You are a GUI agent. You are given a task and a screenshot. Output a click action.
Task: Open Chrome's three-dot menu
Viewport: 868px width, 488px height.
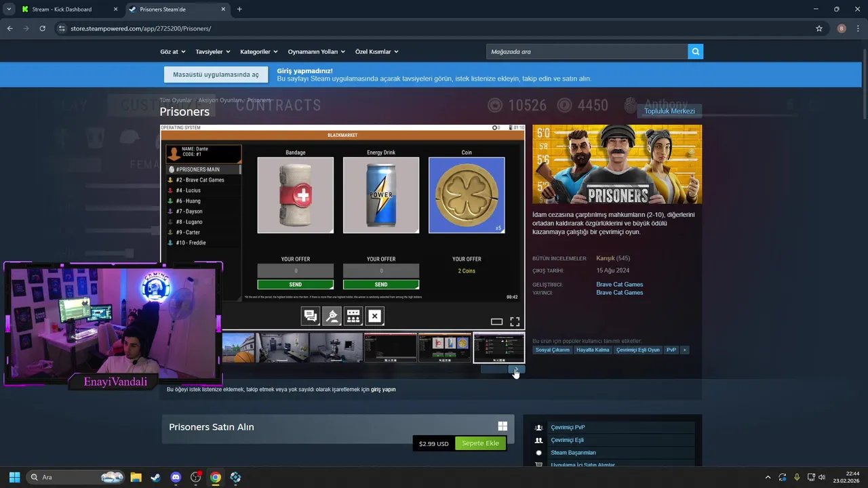click(x=857, y=28)
